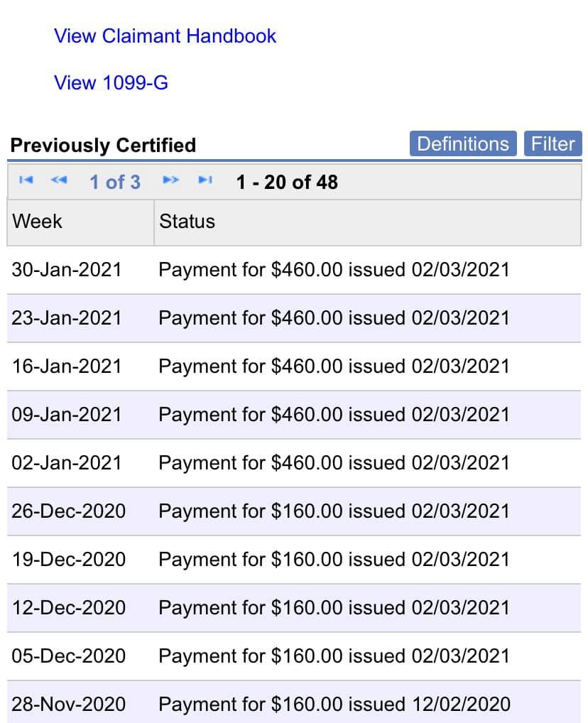Select the 26-Dec-2020 payment row
Image resolution: width=588 pixels, height=723 pixels.
[x=294, y=511]
